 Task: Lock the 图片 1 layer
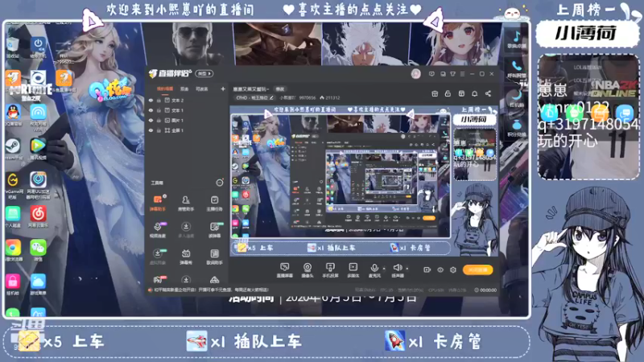pos(159,120)
